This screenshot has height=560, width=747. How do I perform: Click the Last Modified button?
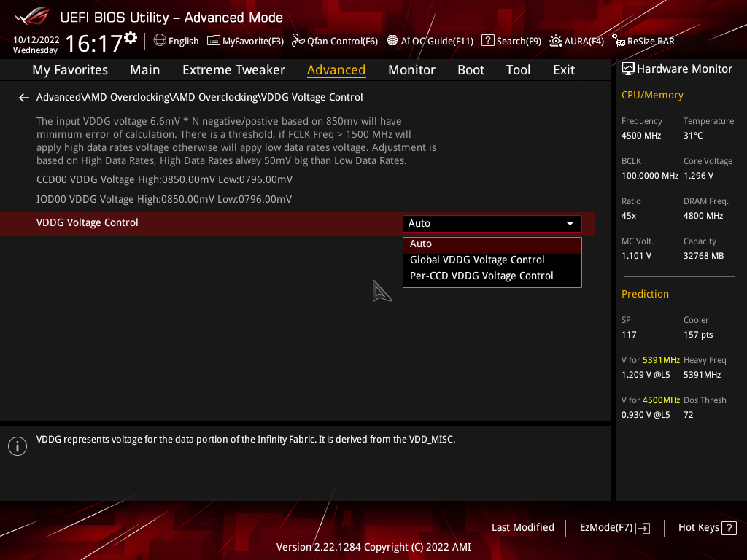(x=522, y=528)
